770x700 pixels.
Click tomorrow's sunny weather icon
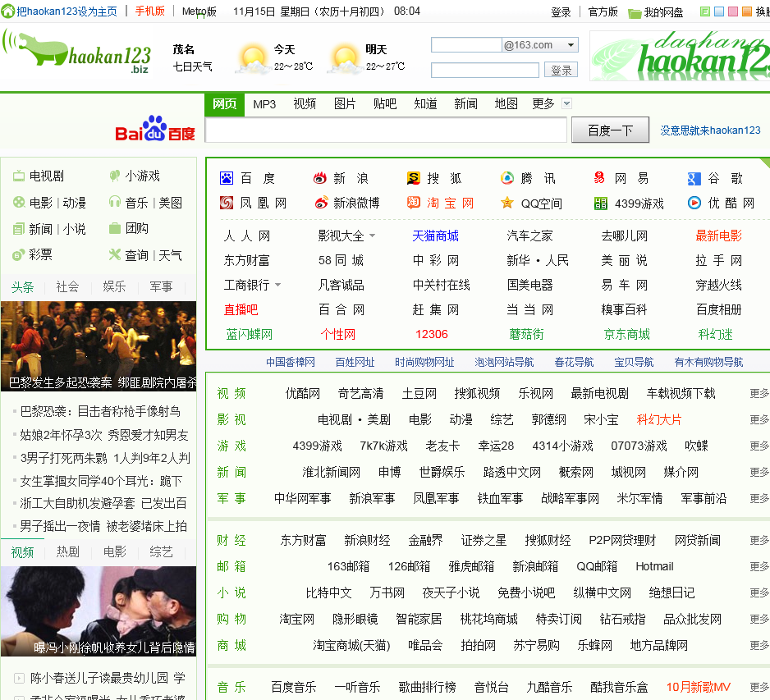[345, 59]
